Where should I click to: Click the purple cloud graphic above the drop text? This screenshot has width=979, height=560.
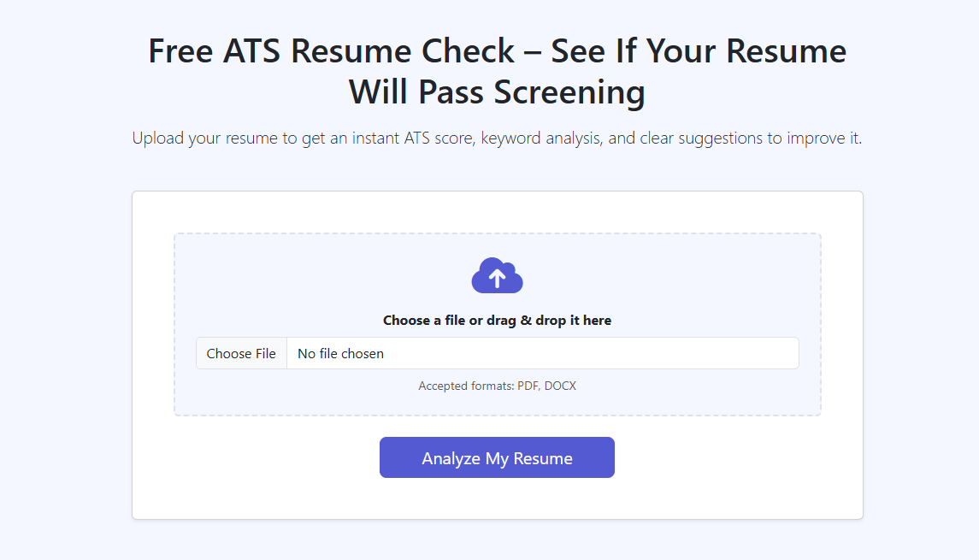(497, 275)
